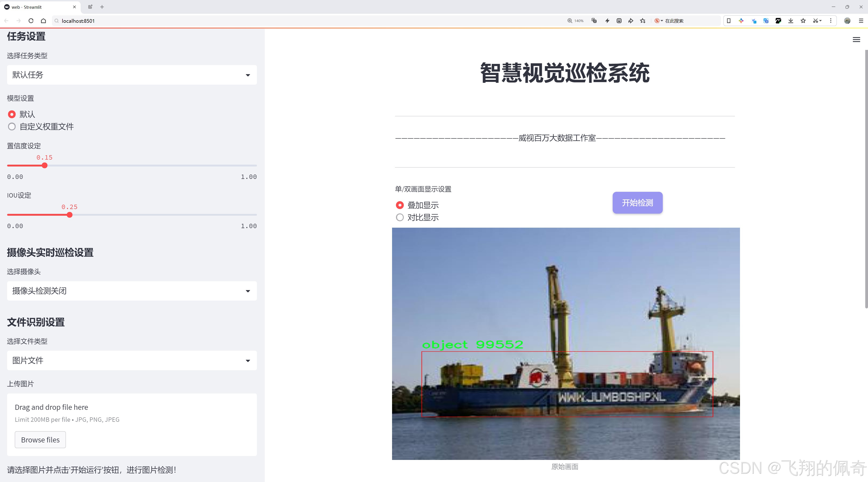This screenshot has height=482, width=868.
Task: Select the 叠加显示 display option
Action: (400, 205)
